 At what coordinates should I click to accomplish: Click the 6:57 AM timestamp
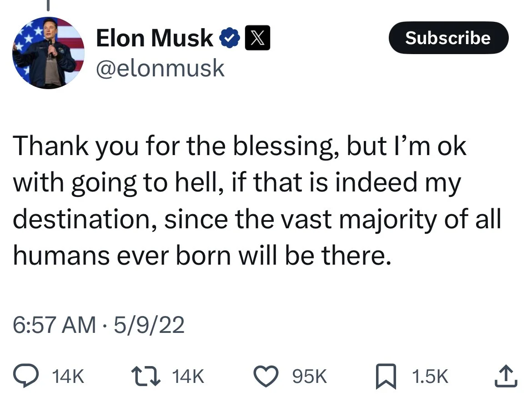click(x=54, y=326)
